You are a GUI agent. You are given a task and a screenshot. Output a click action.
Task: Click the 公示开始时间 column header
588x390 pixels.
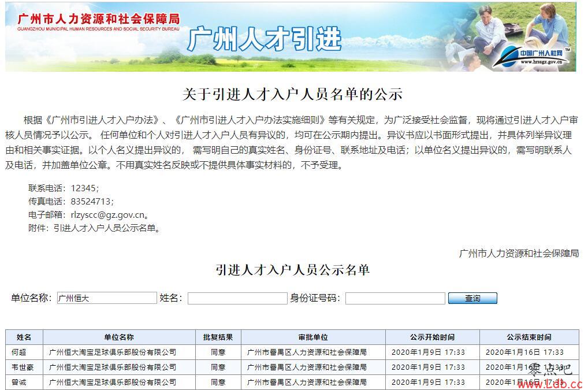point(432,337)
